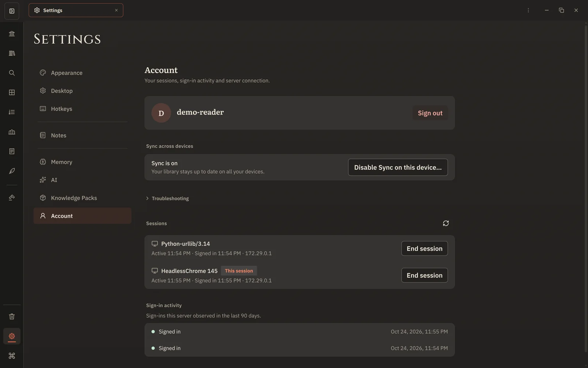Sign out of demo-reader account
Viewport: 588px width, 368px height.
[430, 113]
